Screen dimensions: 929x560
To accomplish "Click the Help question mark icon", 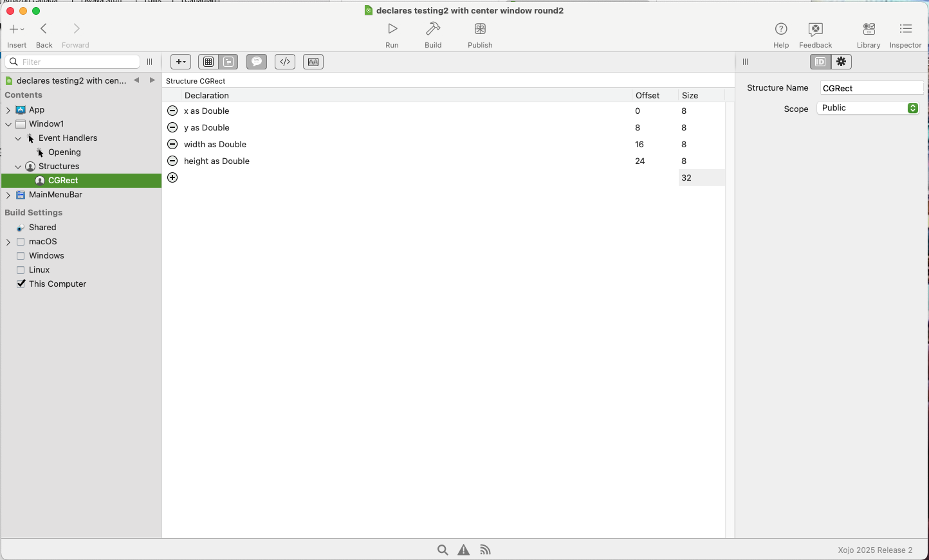I will click(x=781, y=30).
